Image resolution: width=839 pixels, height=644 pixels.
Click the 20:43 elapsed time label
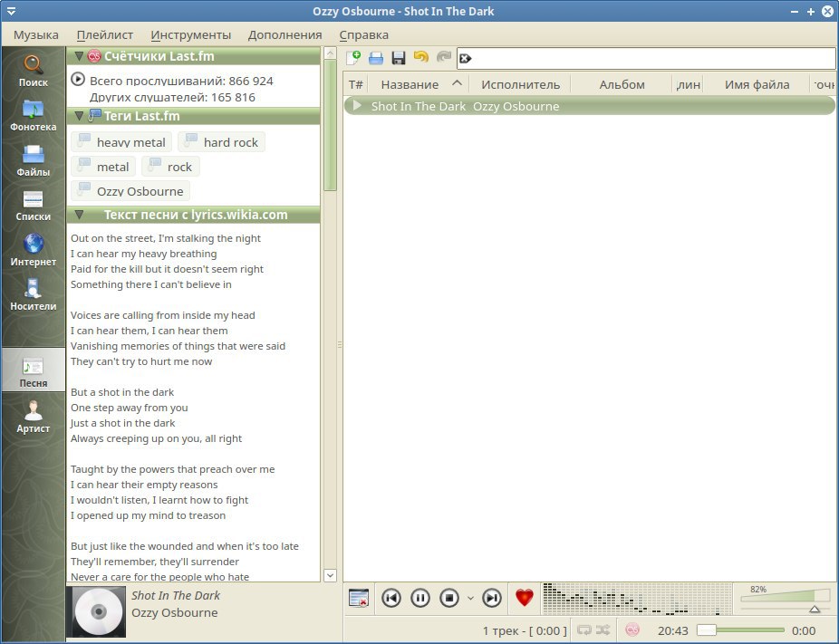tap(672, 630)
